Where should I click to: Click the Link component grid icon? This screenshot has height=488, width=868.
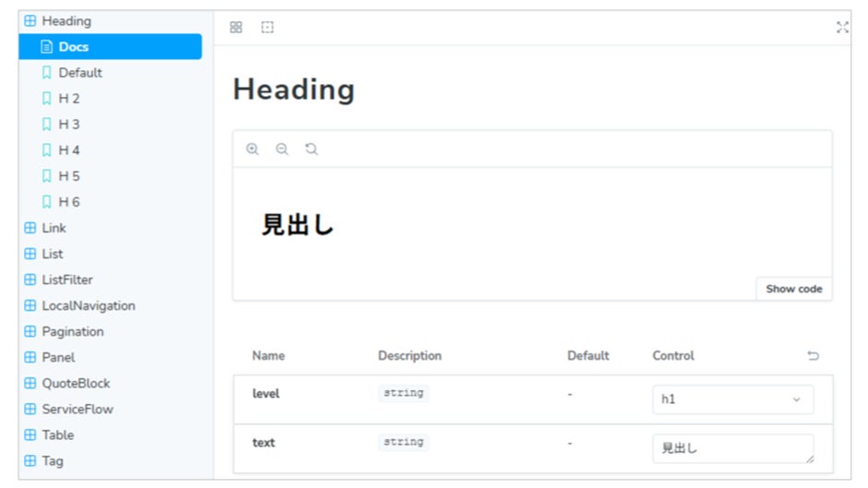click(30, 228)
